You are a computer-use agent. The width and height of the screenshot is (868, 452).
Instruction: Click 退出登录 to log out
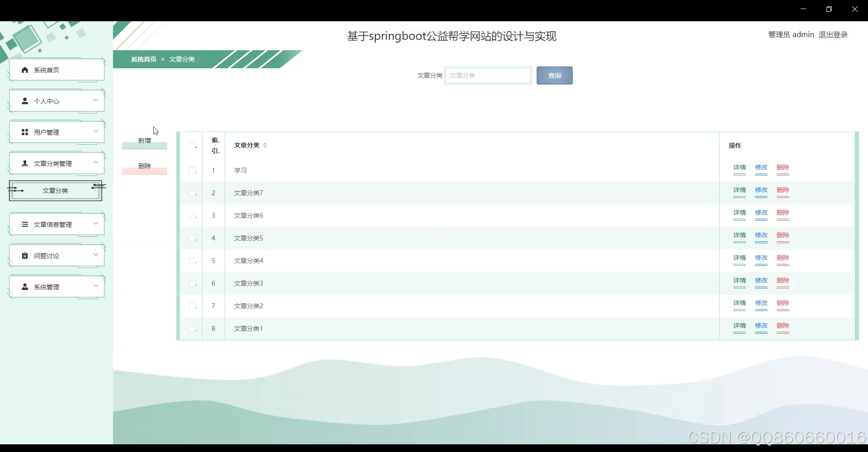click(833, 34)
